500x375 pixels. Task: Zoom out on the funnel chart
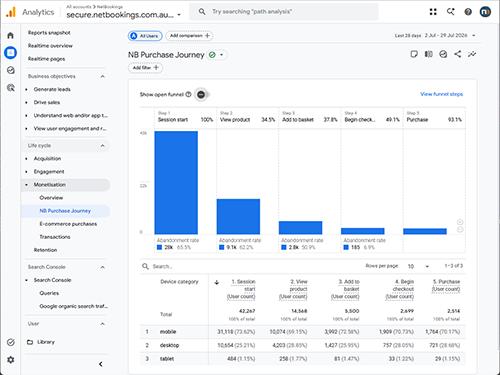point(460,230)
